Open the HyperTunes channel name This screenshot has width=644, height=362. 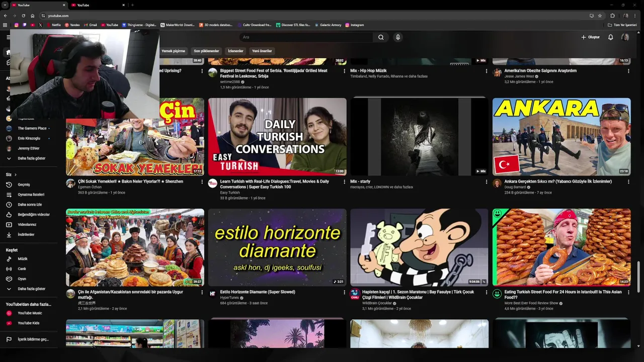coord(229,298)
